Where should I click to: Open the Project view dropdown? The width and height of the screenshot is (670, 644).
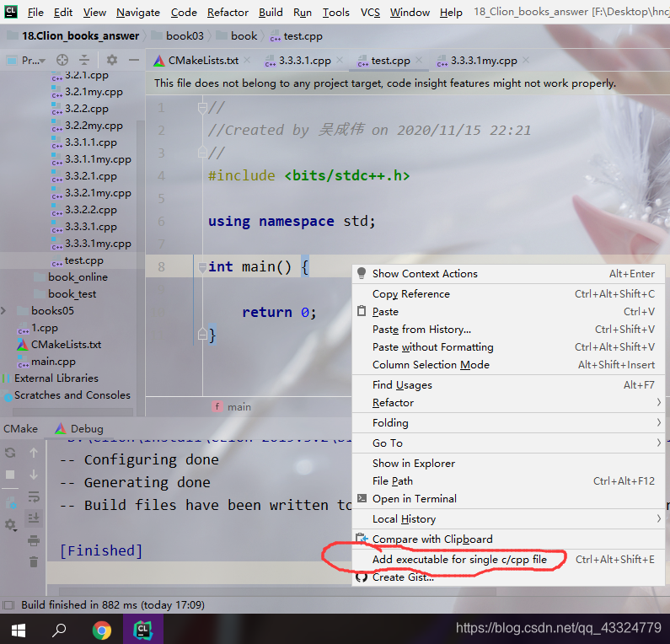26,60
